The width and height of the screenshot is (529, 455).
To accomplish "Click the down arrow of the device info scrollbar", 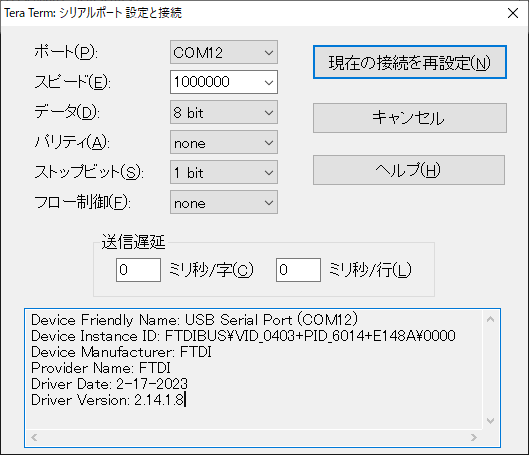I will [491, 421].
